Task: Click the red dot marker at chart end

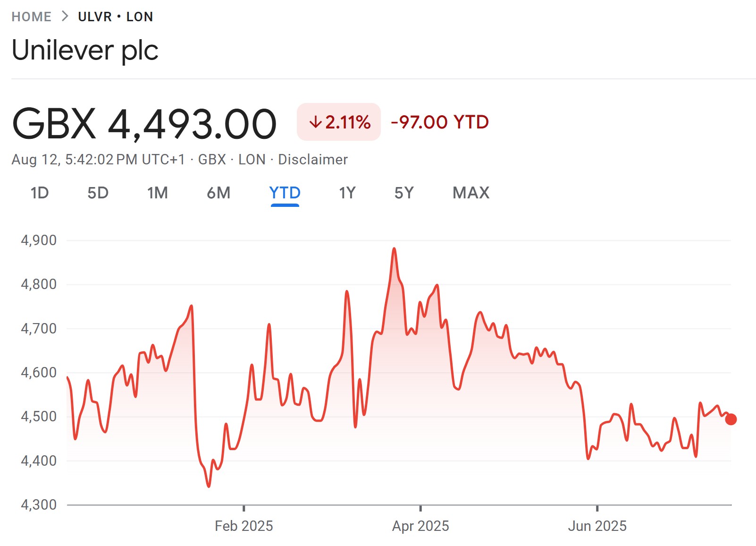Action: coord(731,419)
